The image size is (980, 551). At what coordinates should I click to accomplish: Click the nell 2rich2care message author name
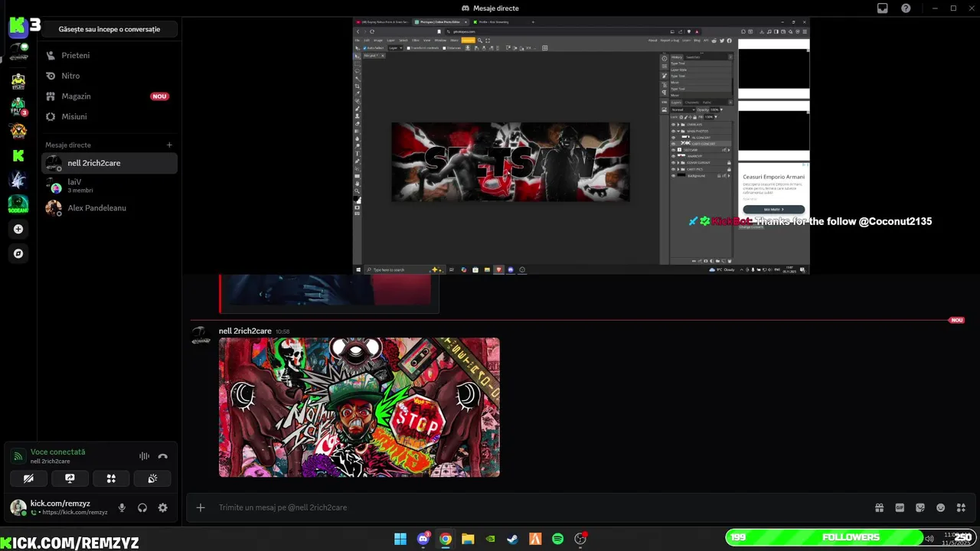(245, 331)
